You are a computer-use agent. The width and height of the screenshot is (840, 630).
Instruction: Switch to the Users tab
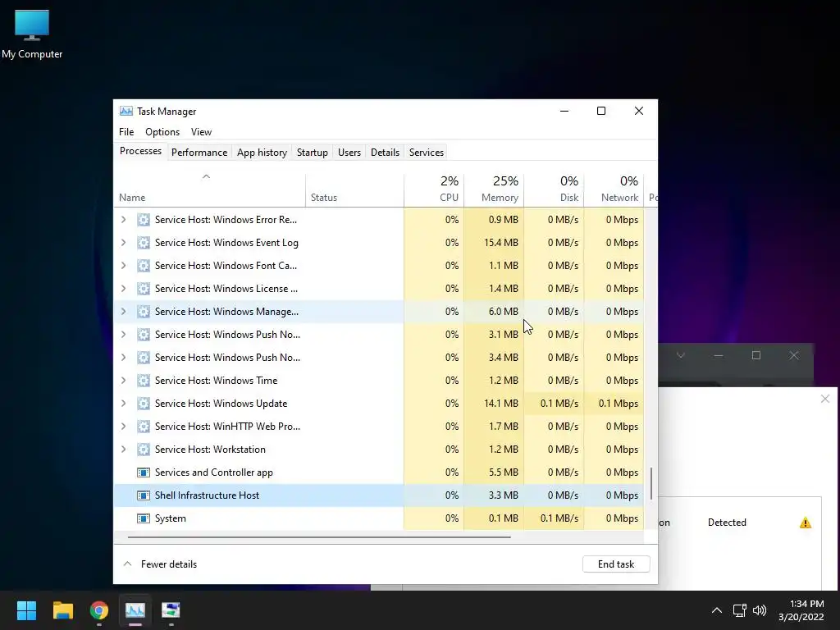(x=349, y=152)
